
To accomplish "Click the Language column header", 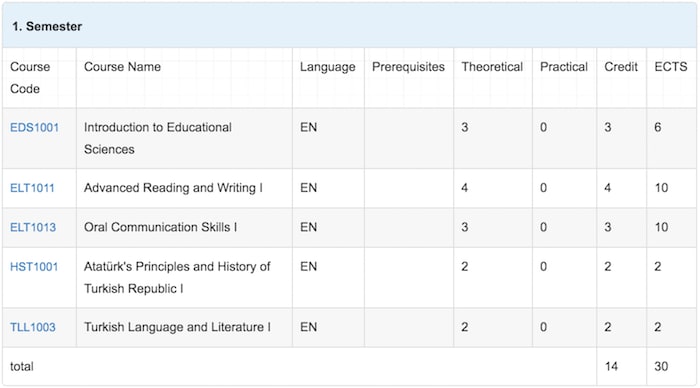I will pos(328,67).
